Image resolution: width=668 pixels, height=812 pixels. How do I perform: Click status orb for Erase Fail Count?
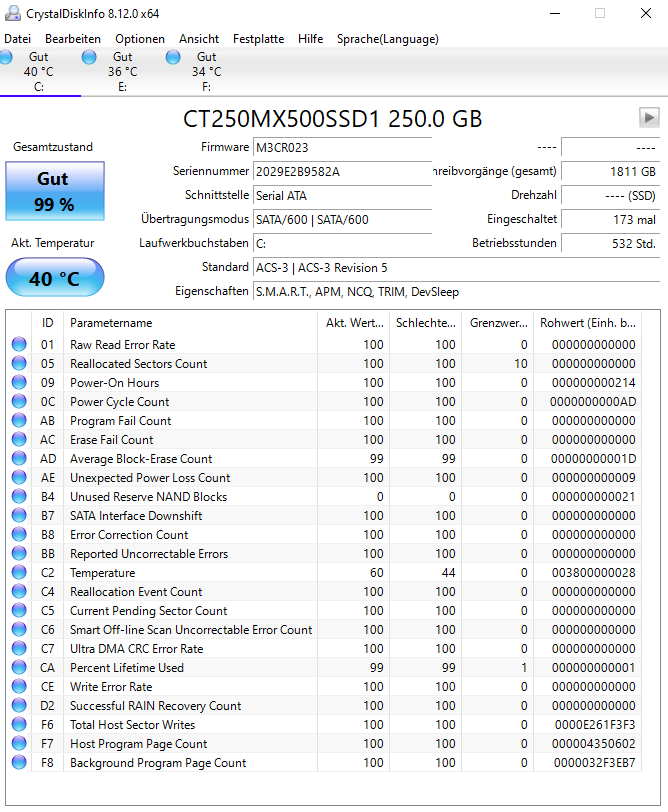19,440
